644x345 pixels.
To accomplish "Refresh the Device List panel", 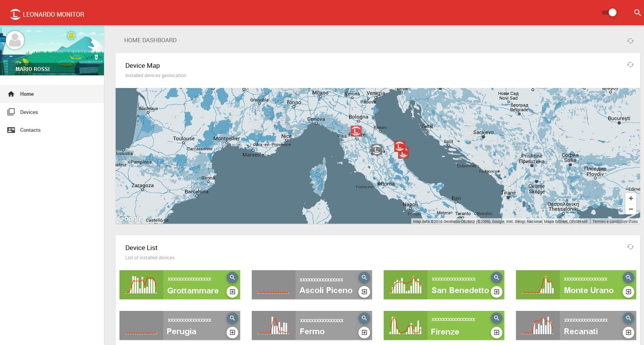I will (630, 247).
